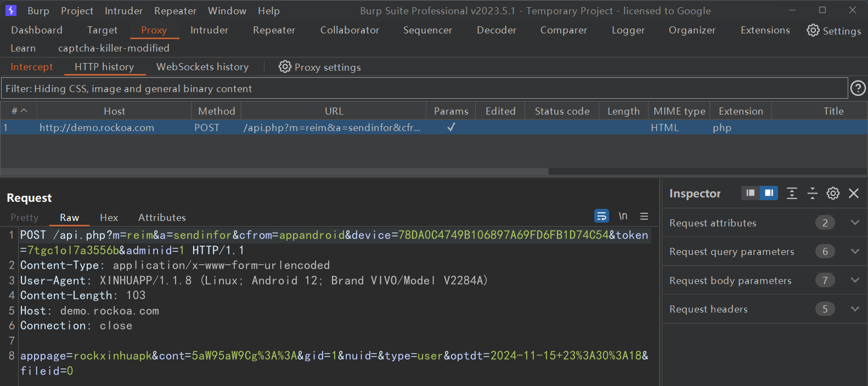Open the Request hamburger options menu
This screenshot has height=386, width=868.
click(644, 216)
